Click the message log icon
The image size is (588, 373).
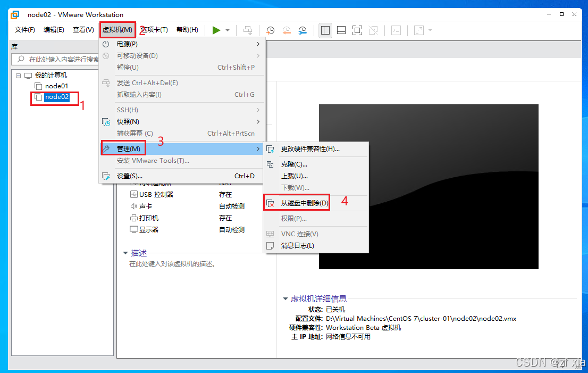pyautogui.click(x=270, y=246)
